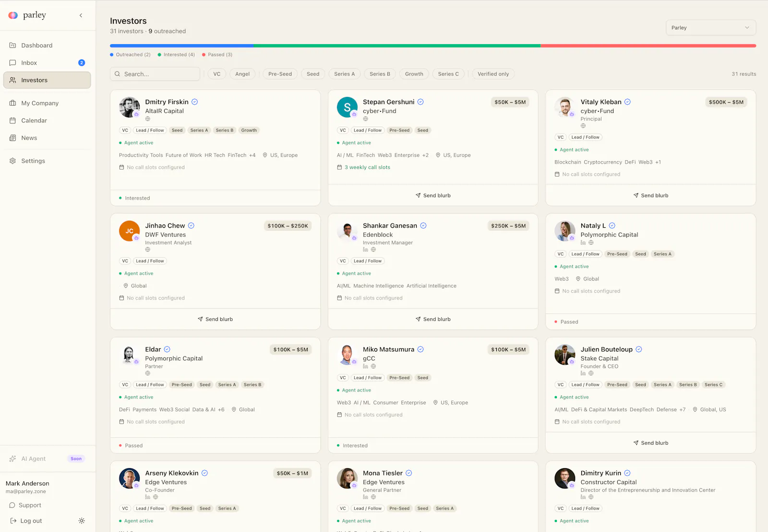Open the News section

(47, 138)
